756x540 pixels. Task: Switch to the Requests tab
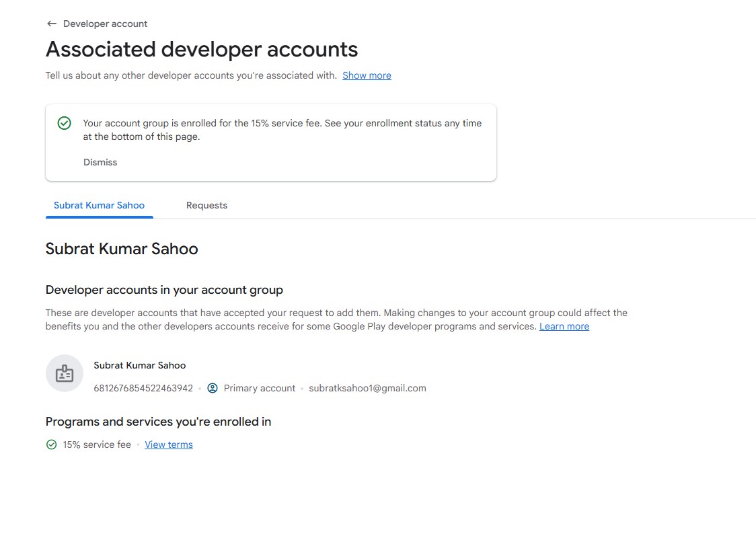pyautogui.click(x=206, y=205)
